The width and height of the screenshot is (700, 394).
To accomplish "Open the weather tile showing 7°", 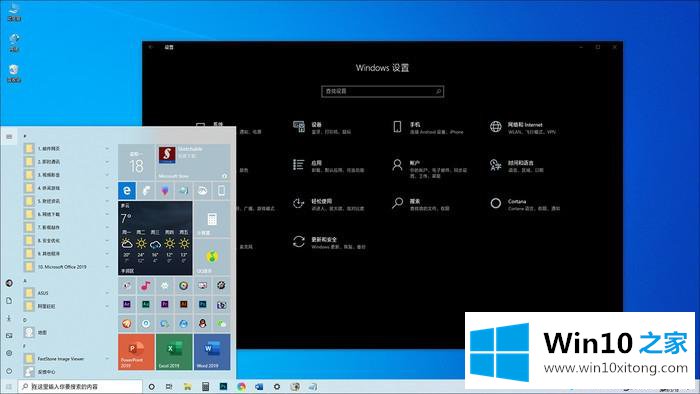I will [155, 238].
